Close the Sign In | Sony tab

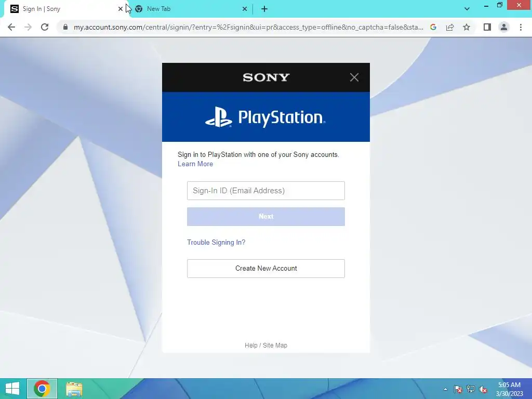point(121,9)
